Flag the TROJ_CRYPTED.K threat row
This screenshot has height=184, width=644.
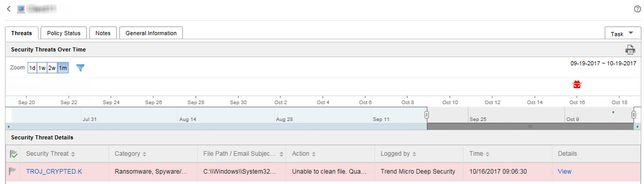point(13,172)
